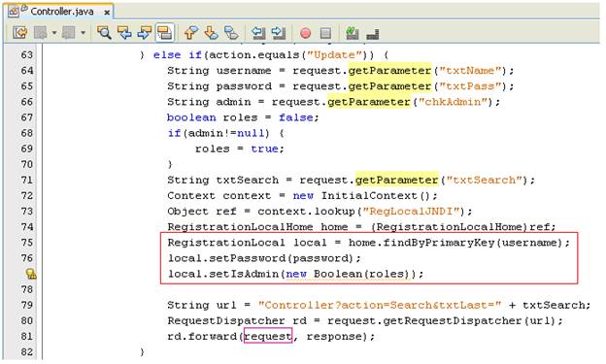Close the Controller.java tab
606x364 pixels.
click(107, 13)
